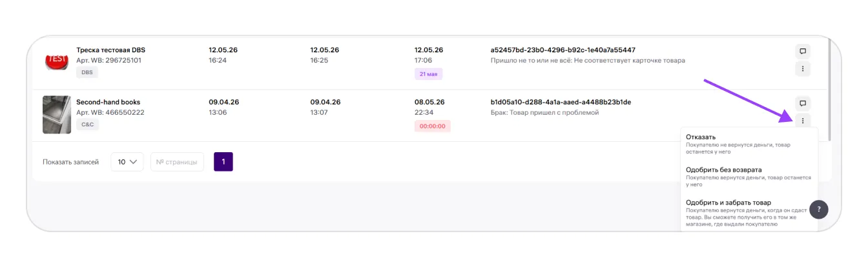Click the № страницы page number field
The image size is (868, 267).
pyautogui.click(x=178, y=162)
